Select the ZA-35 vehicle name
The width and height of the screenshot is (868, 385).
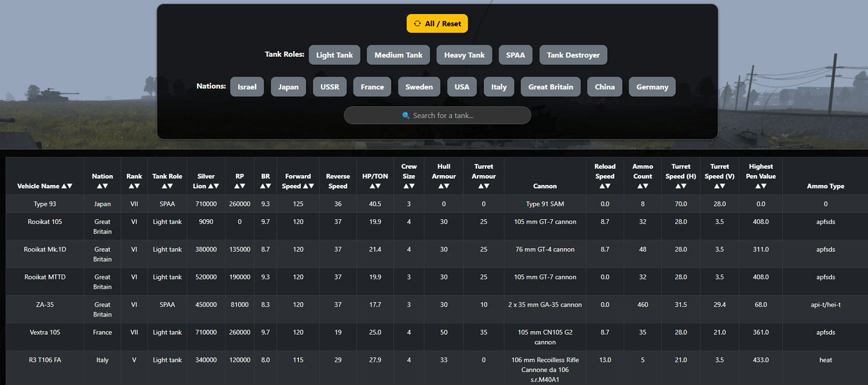pos(45,304)
